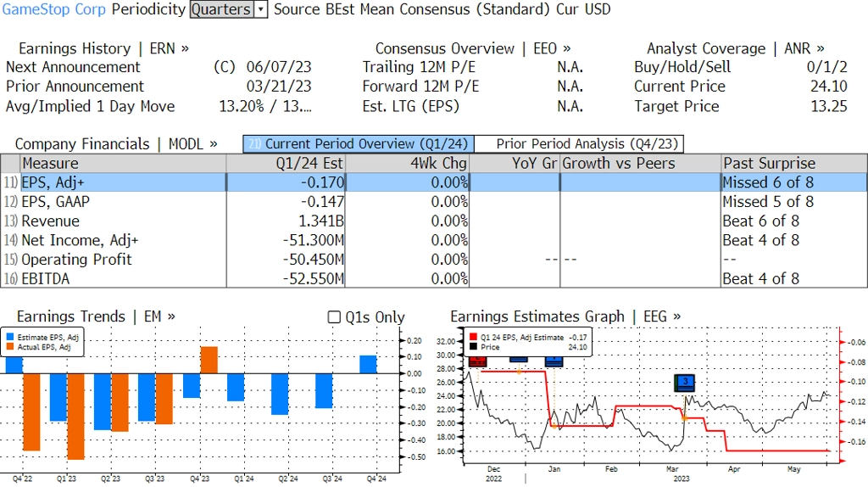
Task: Select the Operating Profit row
Action: click(x=433, y=260)
